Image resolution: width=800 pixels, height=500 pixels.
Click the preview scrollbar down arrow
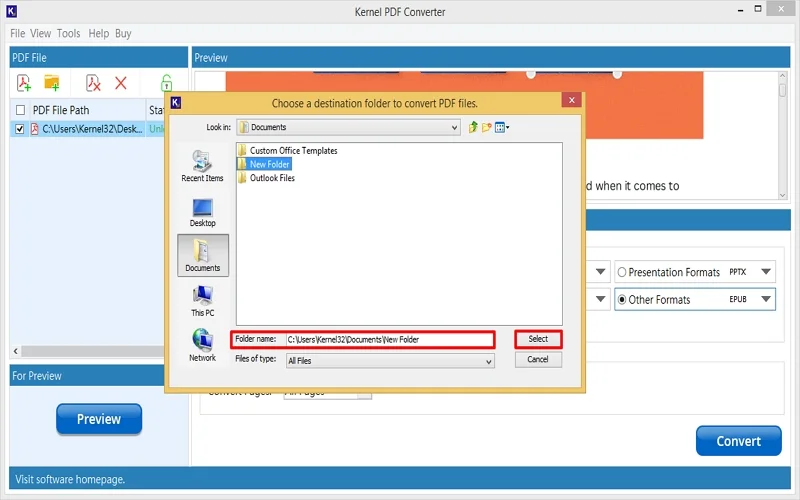[x=782, y=195]
